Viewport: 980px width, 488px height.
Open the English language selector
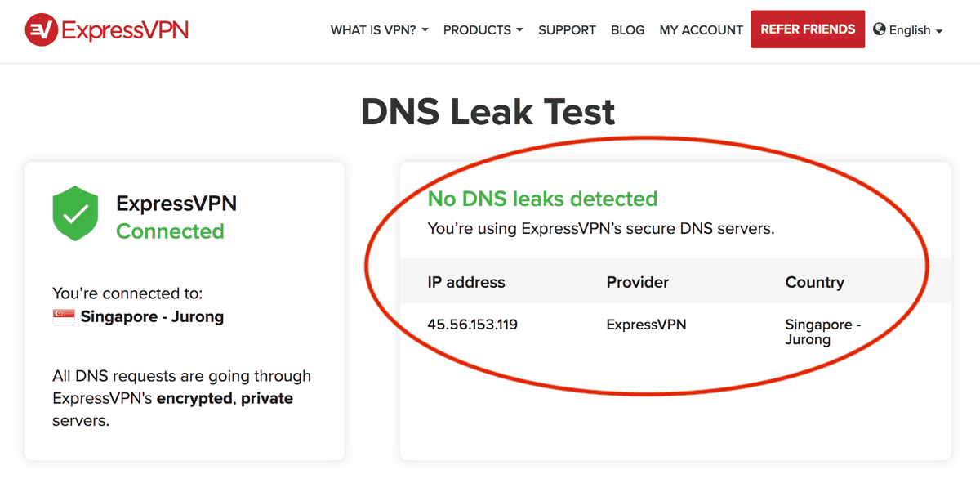click(908, 30)
